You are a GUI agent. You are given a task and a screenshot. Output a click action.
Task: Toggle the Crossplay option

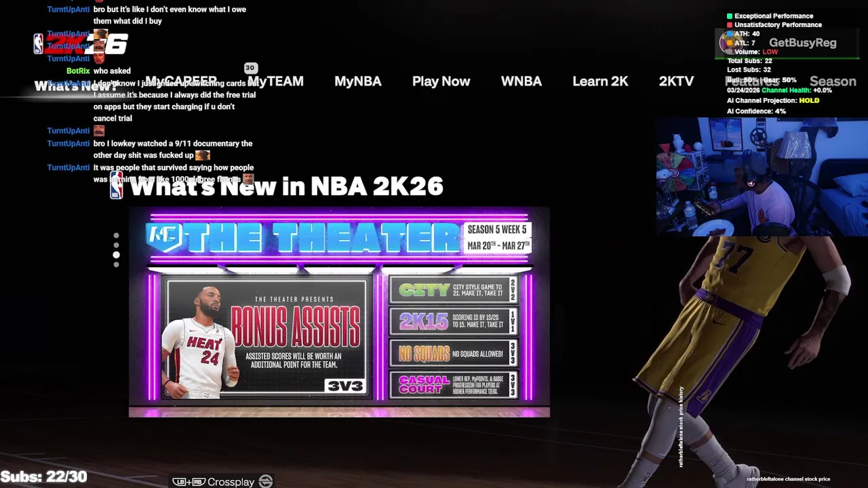(231, 482)
